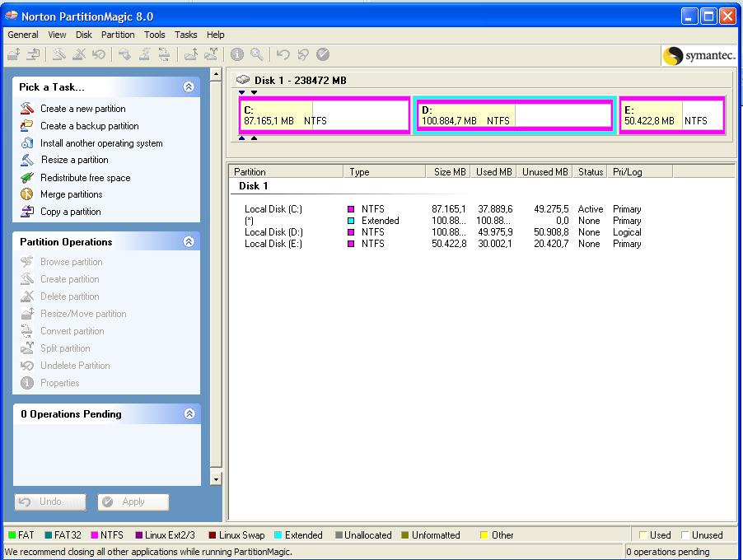Viewport: 743px width, 560px height.
Task: Open the Tasks menu
Action: point(186,35)
